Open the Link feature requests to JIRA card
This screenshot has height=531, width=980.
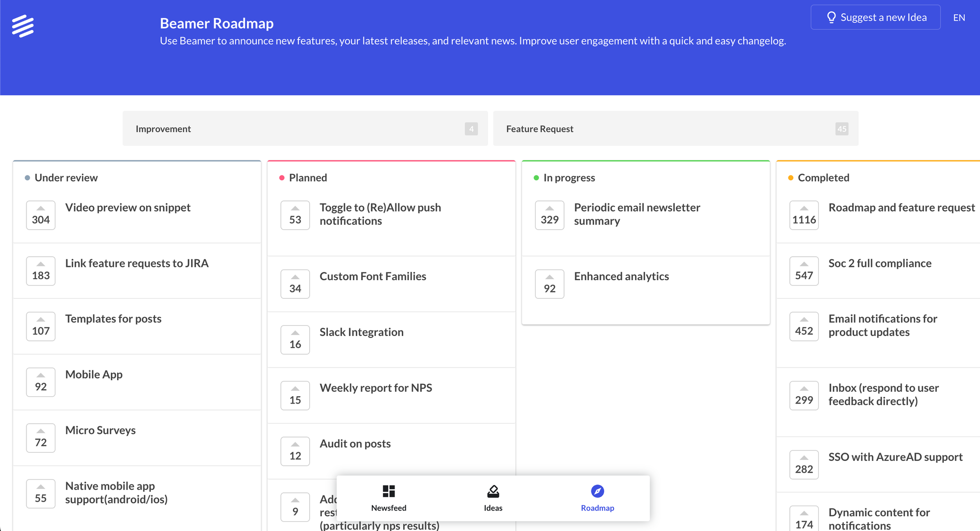click(137, 263)
